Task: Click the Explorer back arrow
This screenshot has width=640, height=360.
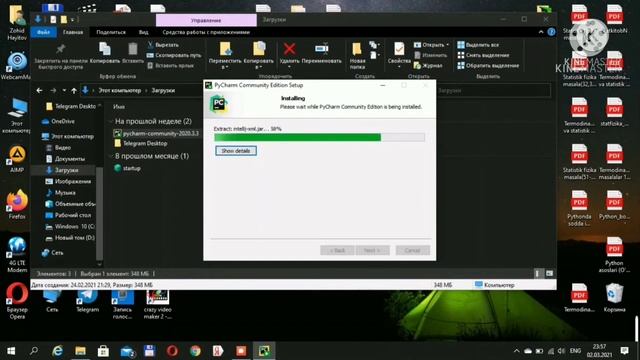Action: point(39,90)
